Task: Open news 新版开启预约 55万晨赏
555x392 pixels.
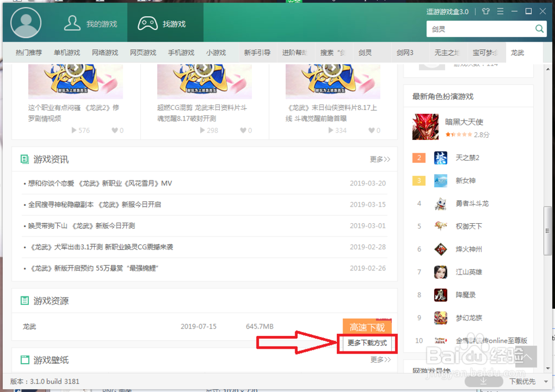Action: tap(93, 268)
